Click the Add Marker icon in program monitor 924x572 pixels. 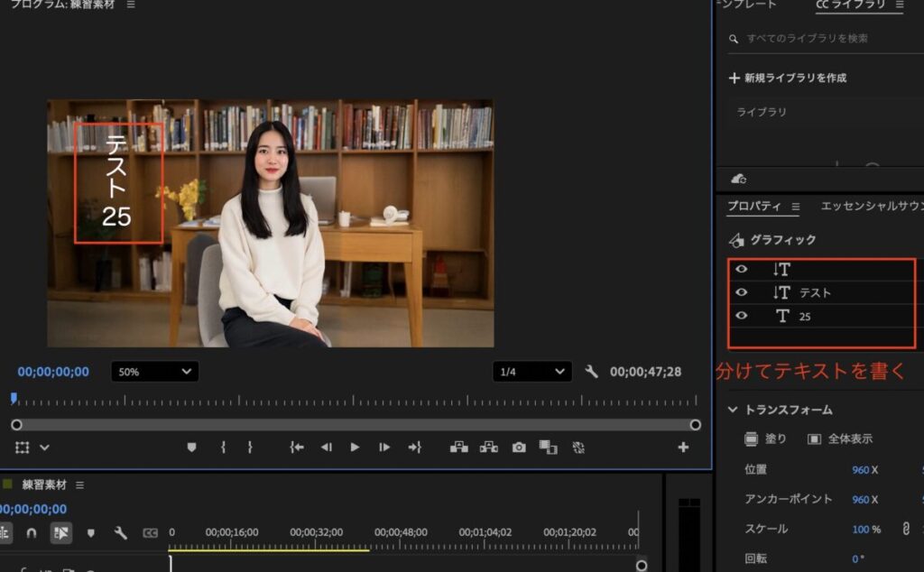191,447
